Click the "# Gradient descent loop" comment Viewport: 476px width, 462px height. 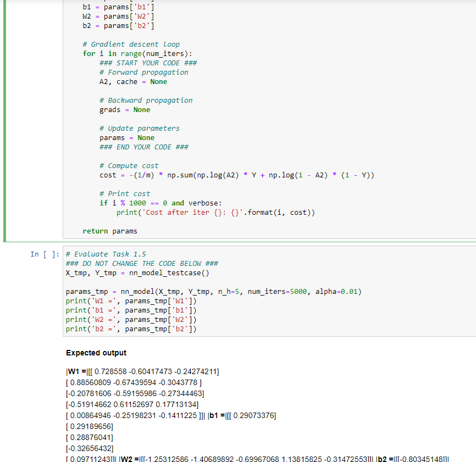click(x=135, y=44)
